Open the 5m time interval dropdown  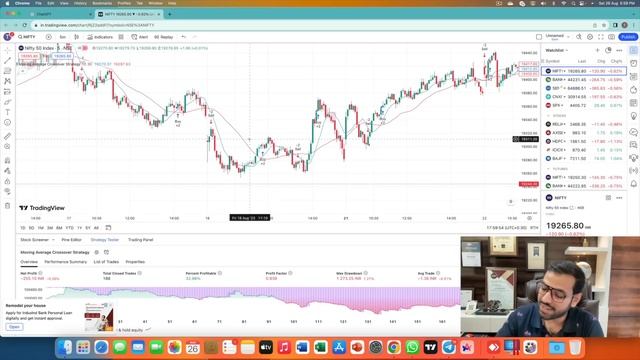point(62,37)
